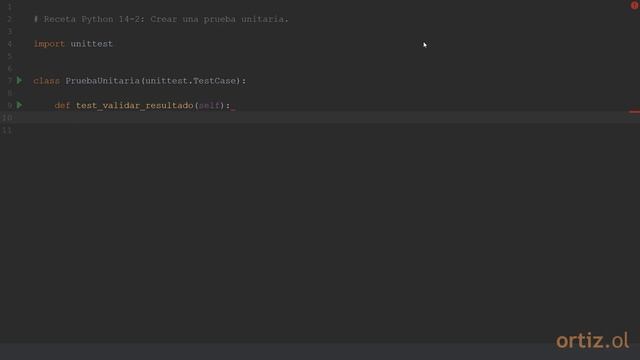Click line number 4 in the gutter
Viewport: 640px width, 360px height.
tap(10, 44)
